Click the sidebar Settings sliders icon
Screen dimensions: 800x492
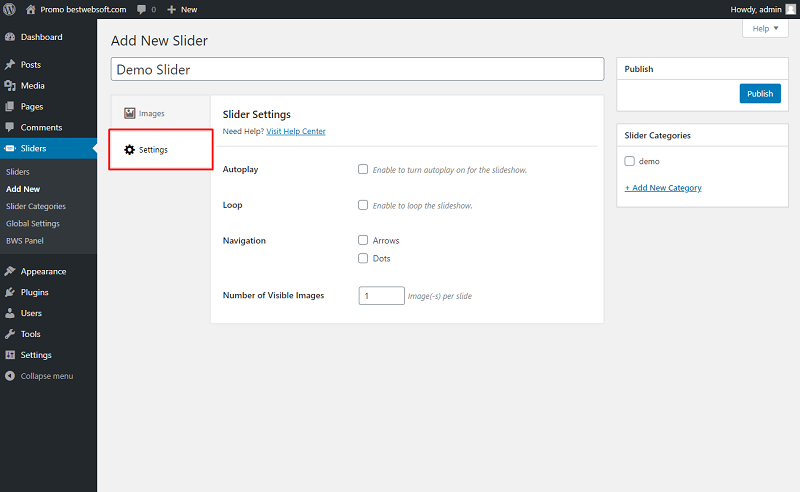tap(10, 355)
